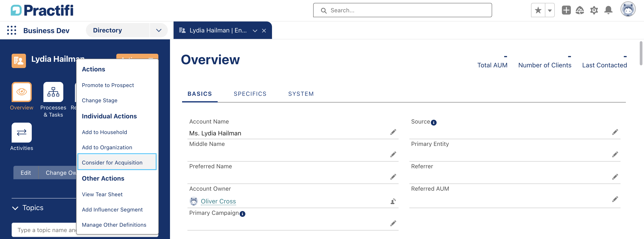
Task: Switch to the BASICS tab
Action: tap(200, 94)
